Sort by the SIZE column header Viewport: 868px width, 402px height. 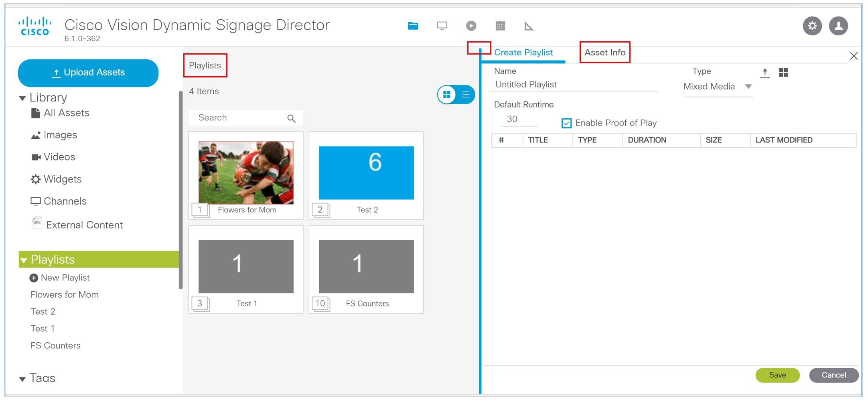725,140
